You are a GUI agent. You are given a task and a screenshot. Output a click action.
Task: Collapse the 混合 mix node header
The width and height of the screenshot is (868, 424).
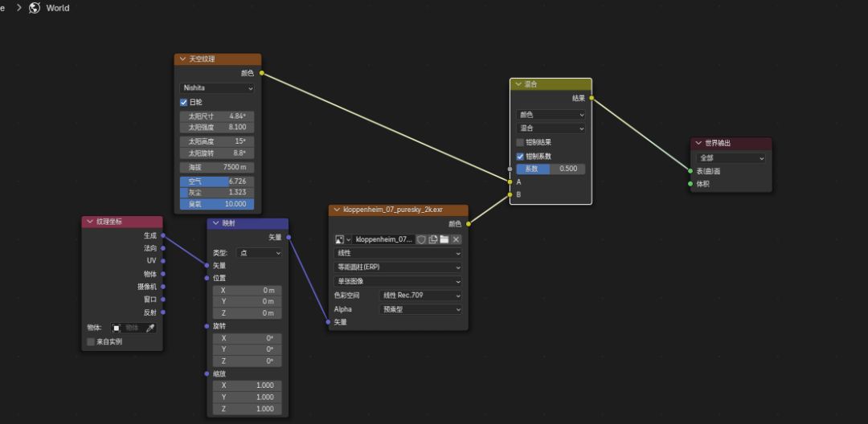tap(518, 84)
